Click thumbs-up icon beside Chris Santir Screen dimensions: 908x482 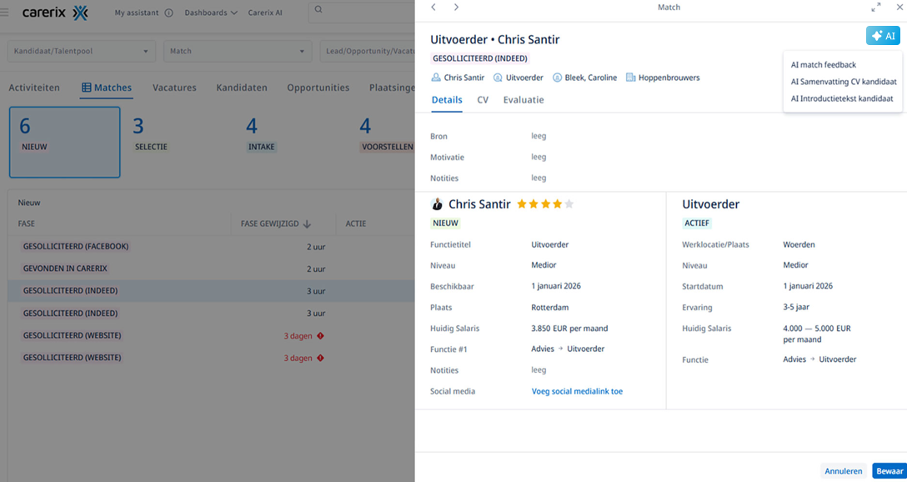click(437, 204)
